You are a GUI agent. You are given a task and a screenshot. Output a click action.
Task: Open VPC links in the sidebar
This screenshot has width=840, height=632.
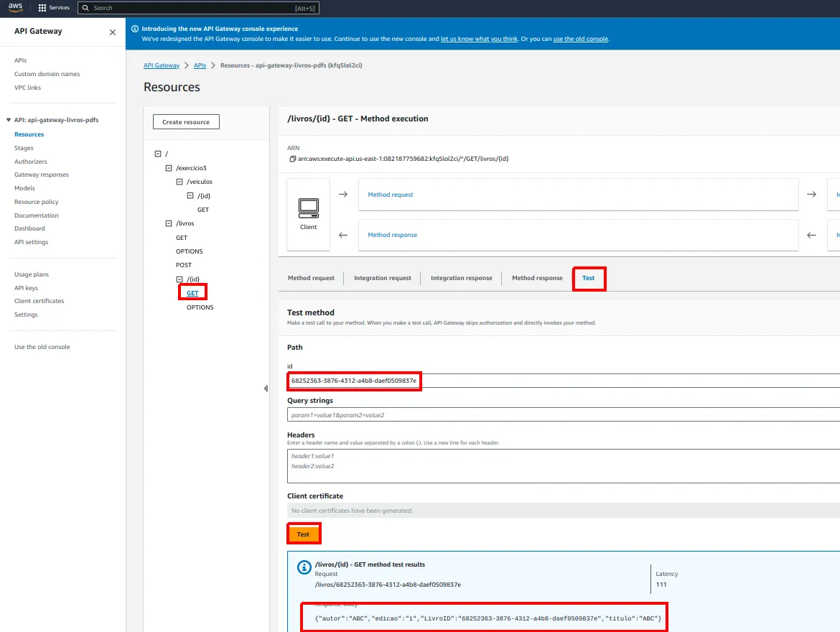pyautogui.click(x=27, y=88)
